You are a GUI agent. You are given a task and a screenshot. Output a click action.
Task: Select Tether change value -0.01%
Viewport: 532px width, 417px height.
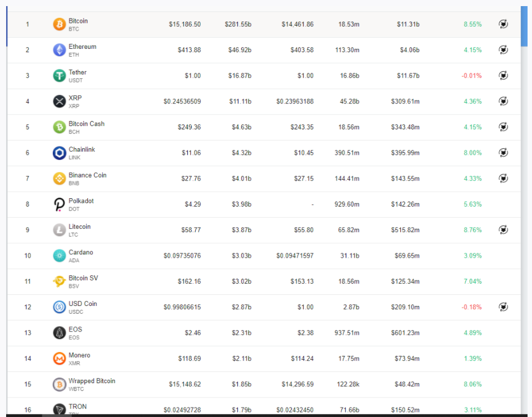471,76
